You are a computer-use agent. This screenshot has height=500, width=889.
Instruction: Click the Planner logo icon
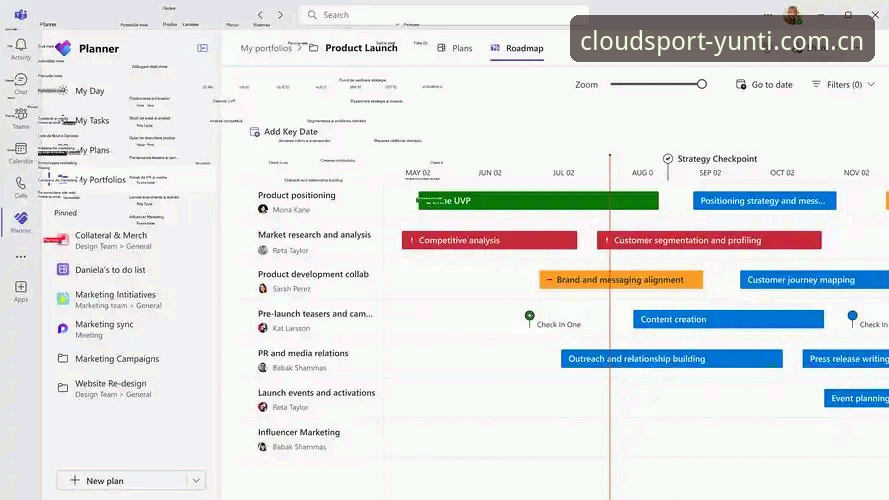(63, 48)
